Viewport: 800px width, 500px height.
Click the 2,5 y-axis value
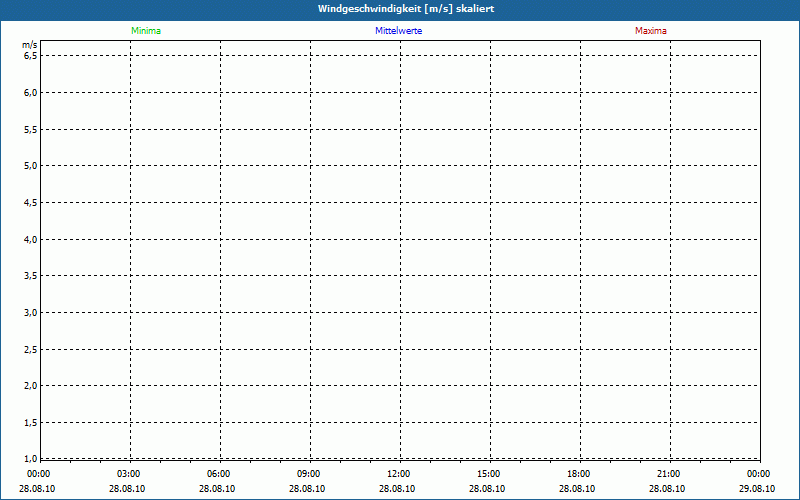(x=31, y=349)
